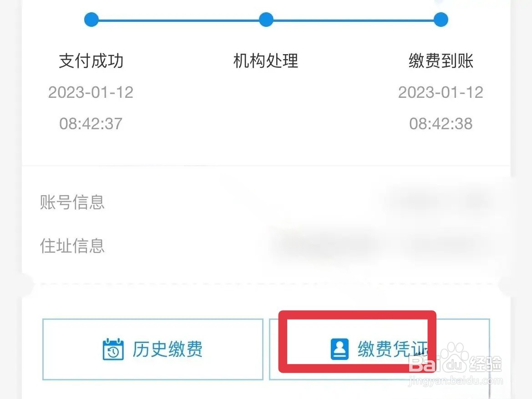This screenshot has width=532, height=399.
Task: Tap the 2023-01-12 date under 缴费到账
Action: coord(441,92)
